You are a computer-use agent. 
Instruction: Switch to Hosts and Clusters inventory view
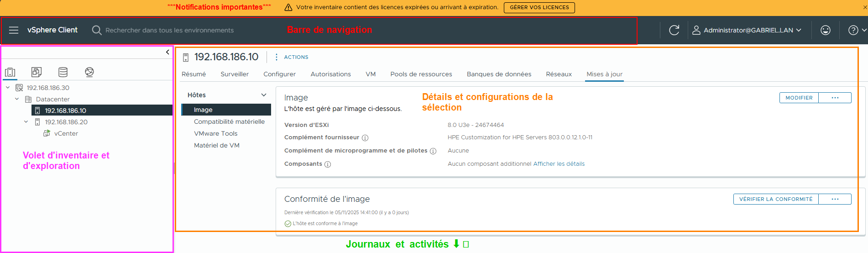point(10,72)
